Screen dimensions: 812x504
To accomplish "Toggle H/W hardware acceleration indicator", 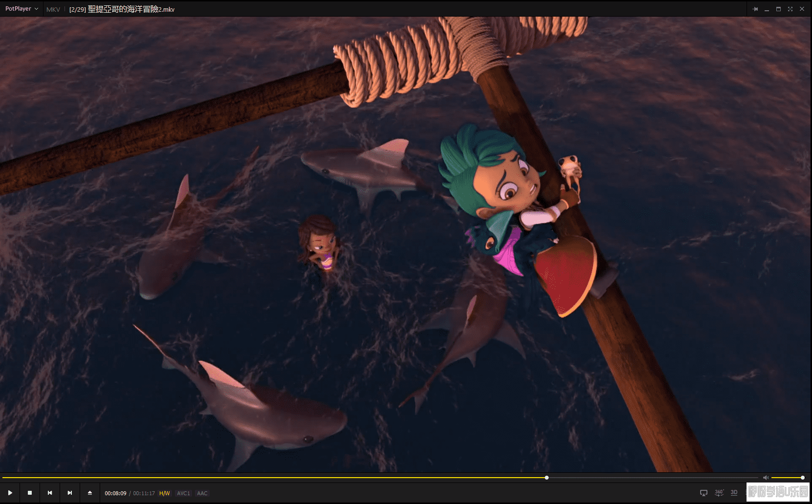I will (165, 493).
